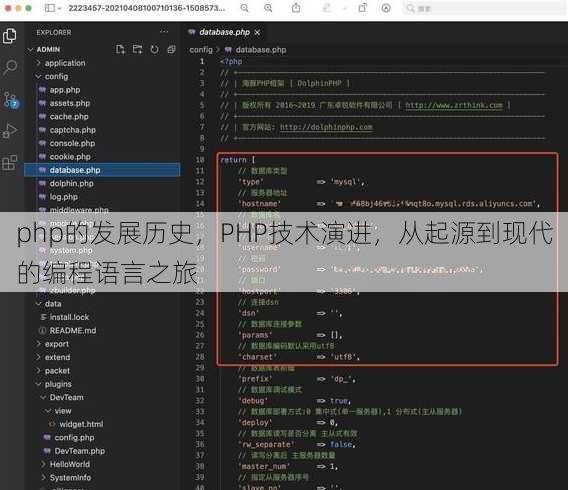Open config.php under DevTeam
The image size is (568, 490).
pyautogui.click(x=74, y=437)
